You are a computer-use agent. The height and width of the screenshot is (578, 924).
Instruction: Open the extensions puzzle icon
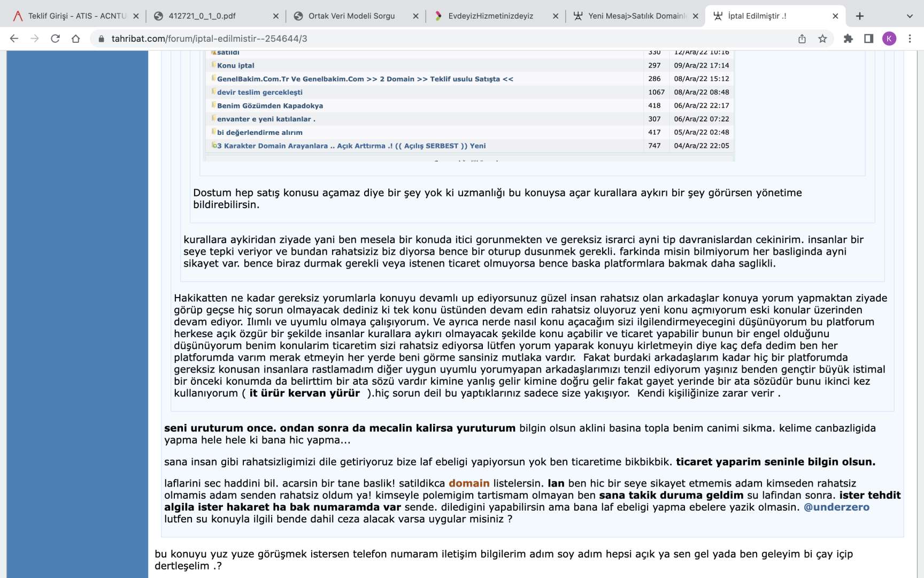pos(848,39)
